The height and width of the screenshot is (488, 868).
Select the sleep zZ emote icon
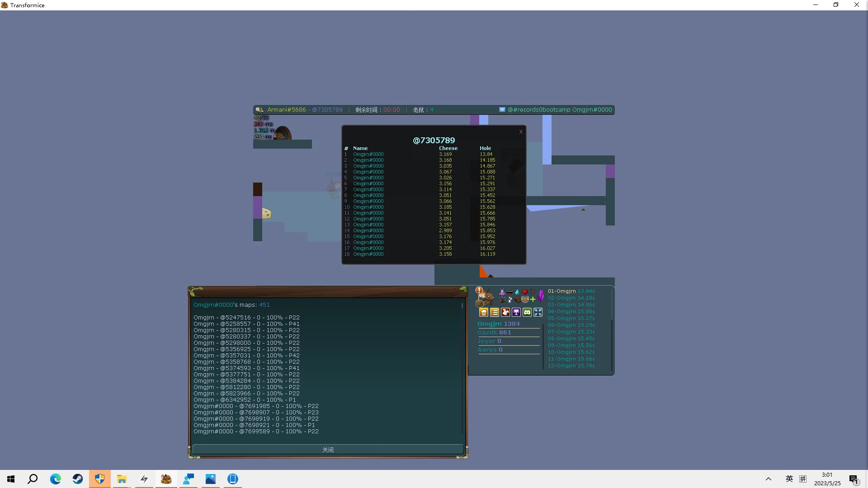click(509, 299)
